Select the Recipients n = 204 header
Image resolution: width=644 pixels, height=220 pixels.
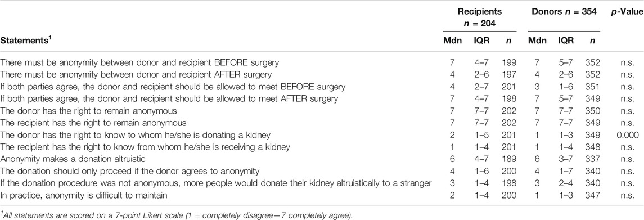479,16
